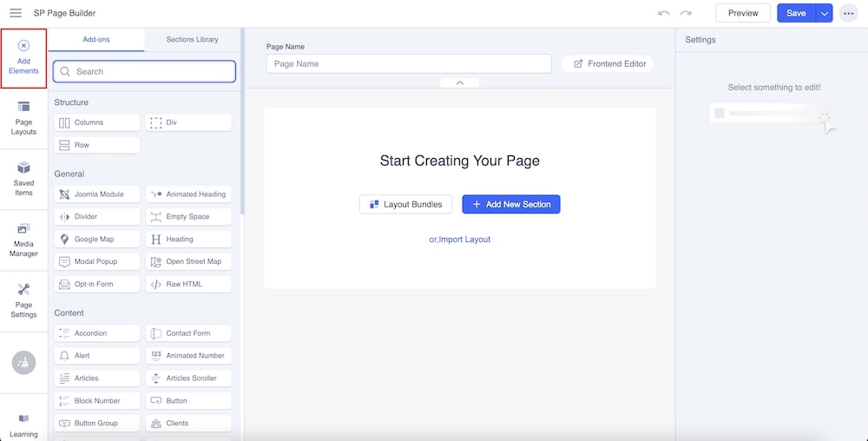Click the redo arrow icon
The width and height of the screenshot is (868, 441).
tap(686, 13)
